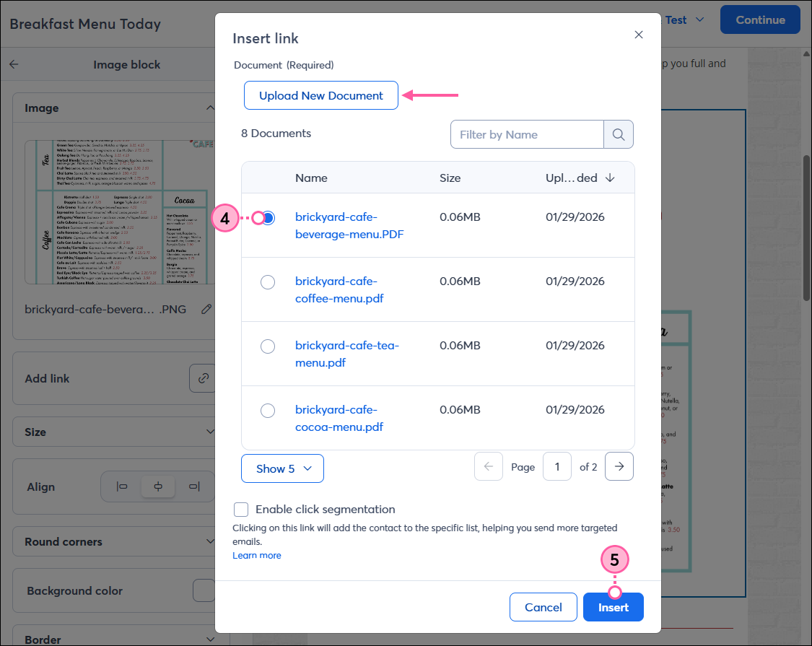Click the Insert button to confirm the link
Screen dimensions: 812x646
[x=613, y=607]
